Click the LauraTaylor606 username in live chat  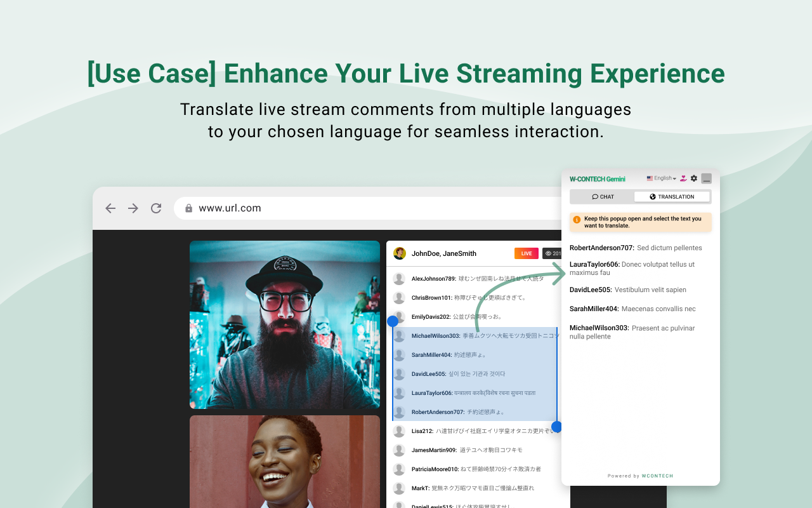[432, 393]
